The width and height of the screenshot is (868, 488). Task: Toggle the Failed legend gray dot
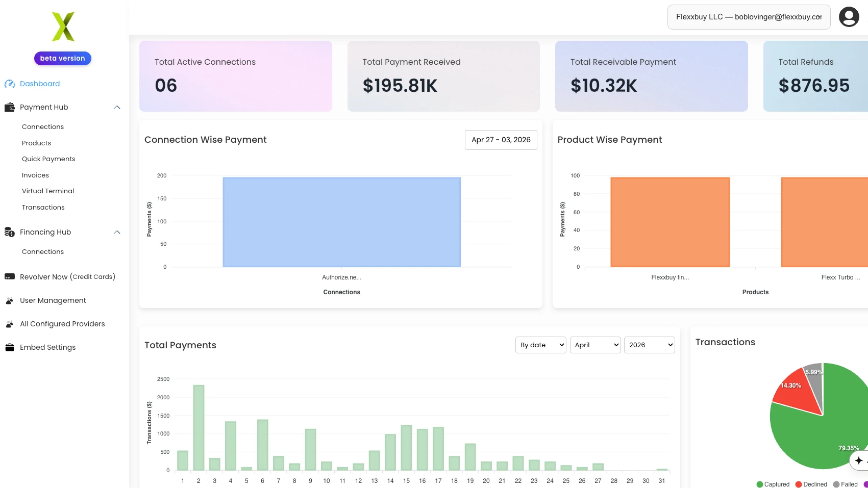click(x=836, y=484)
